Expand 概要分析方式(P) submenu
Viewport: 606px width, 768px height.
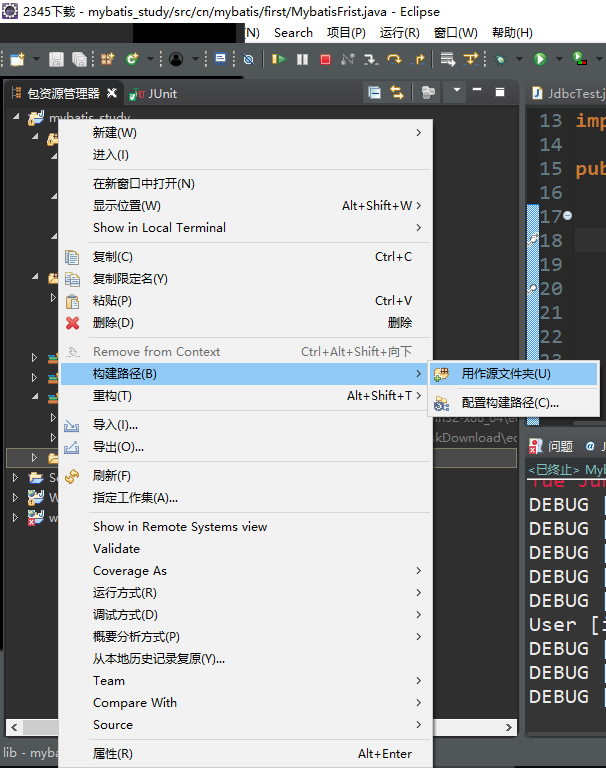246,637
